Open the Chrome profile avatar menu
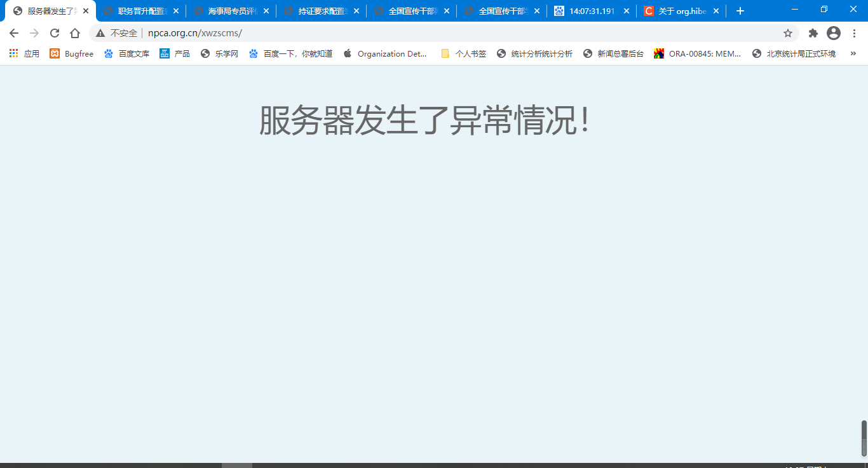 coord(834,33)
